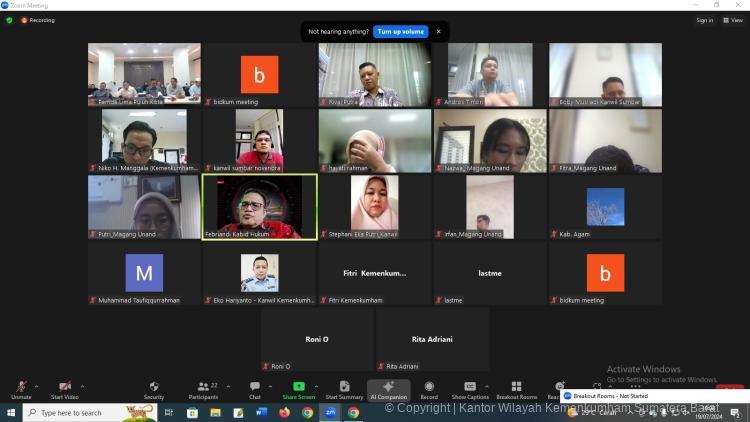Select the Roni O participant tile
Image resolution: width=750 pixels, height=422 pixels.
[x=317, y=339]
